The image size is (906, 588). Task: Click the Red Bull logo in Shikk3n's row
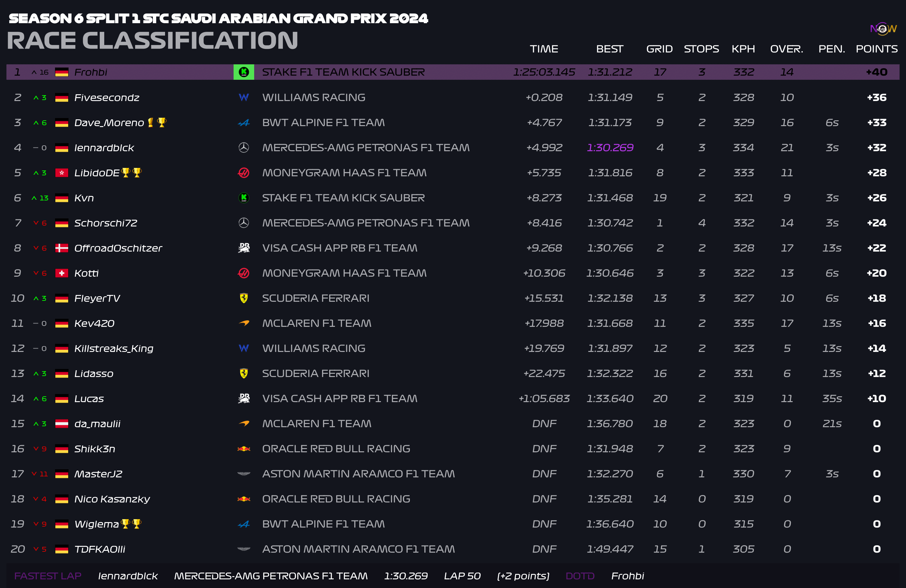pos(244,449)
